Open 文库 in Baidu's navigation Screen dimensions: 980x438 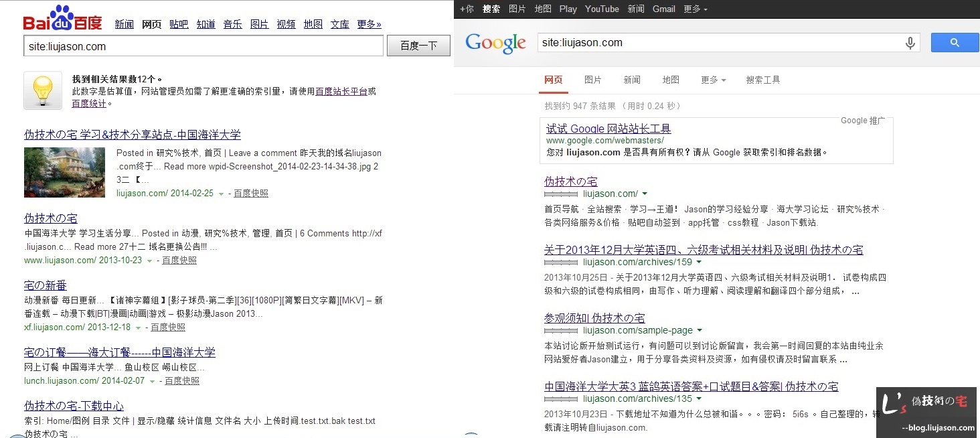pos(340,24)
